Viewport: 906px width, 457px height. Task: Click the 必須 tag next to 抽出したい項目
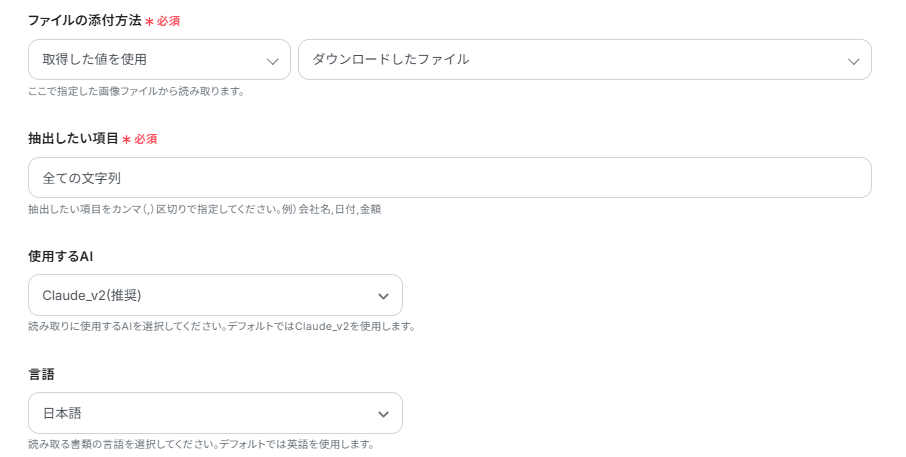pyautogui.click(x=146, y=139)
